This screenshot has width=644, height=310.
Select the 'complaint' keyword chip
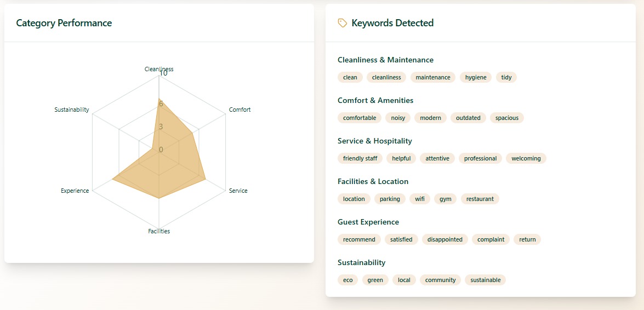pyautogui.click(x=491, y=239)
